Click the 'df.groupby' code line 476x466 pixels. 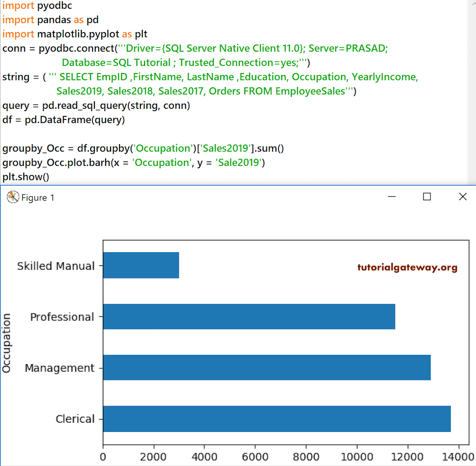click(x=143, y=148)
